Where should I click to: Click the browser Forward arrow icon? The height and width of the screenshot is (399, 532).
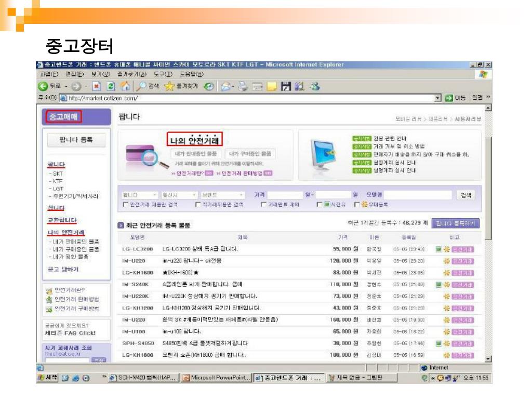click(x=76, y=87)
